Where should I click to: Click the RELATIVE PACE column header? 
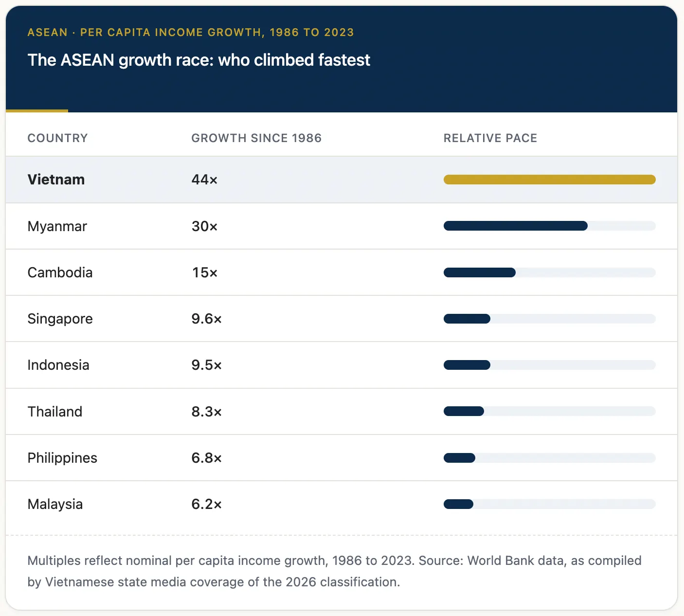(490, 138)
